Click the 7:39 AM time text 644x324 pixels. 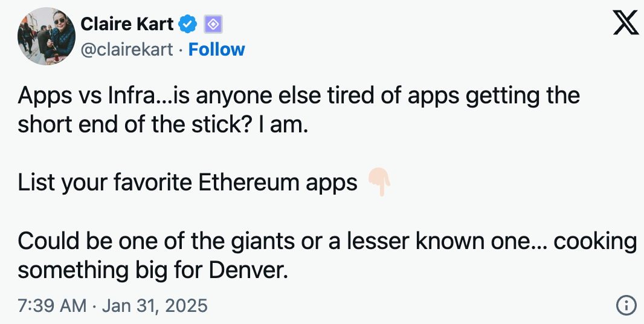pos(52,305)
